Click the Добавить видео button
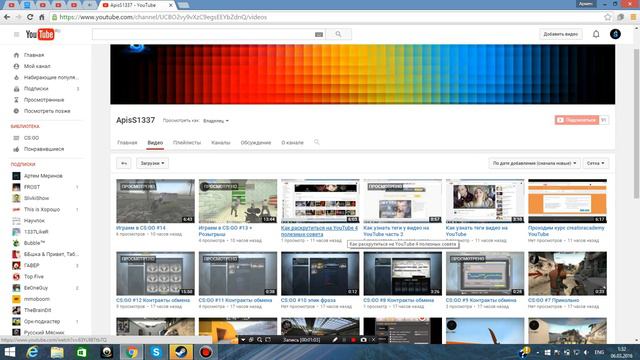The image size is (640, 360). point(560,34)
